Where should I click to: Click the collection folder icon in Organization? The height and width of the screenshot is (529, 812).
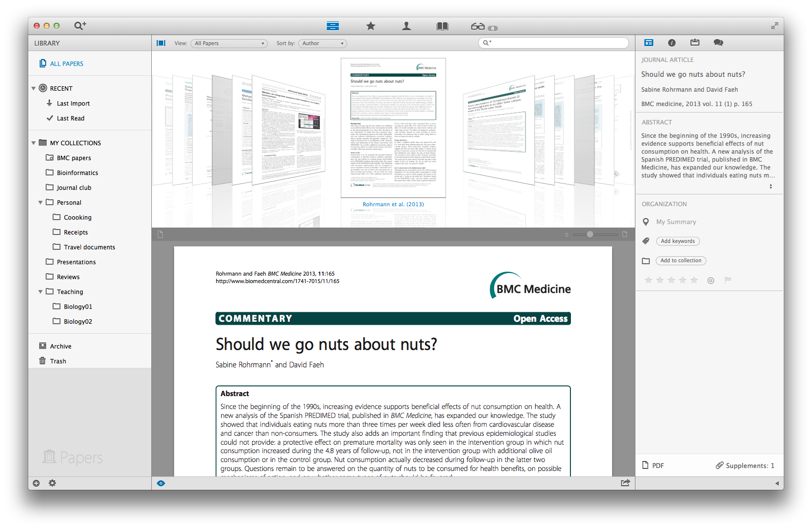click(x=646, y=261)
